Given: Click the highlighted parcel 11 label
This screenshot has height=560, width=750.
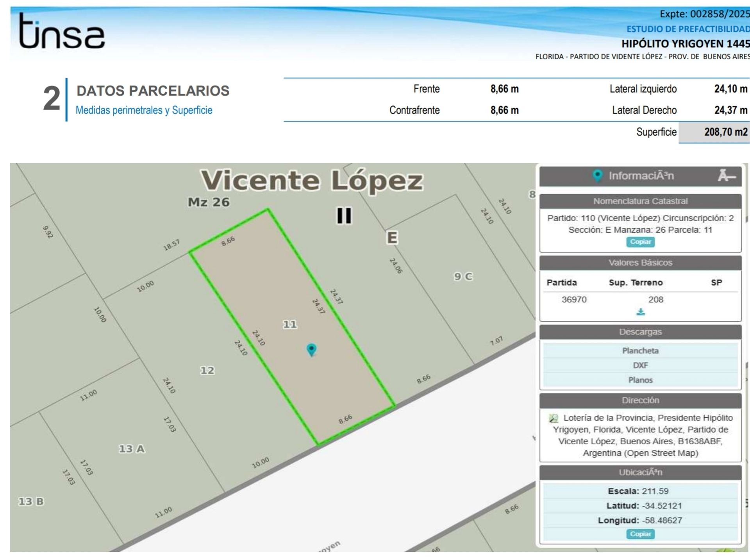Looking at the screenshot, I should tap(290, 324).
